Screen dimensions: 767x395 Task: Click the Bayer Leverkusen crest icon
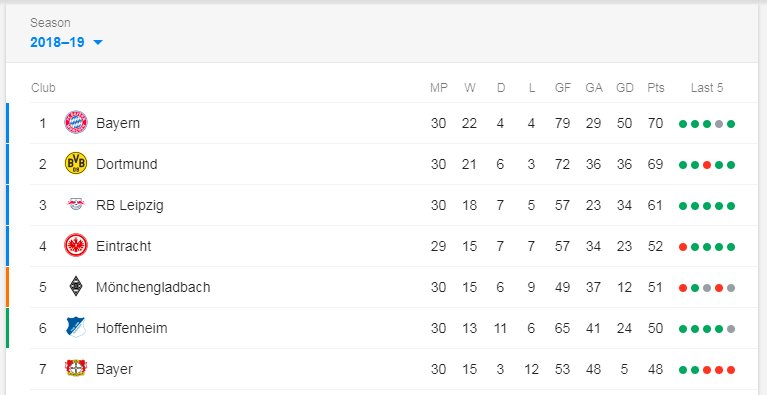coord(76,369)
